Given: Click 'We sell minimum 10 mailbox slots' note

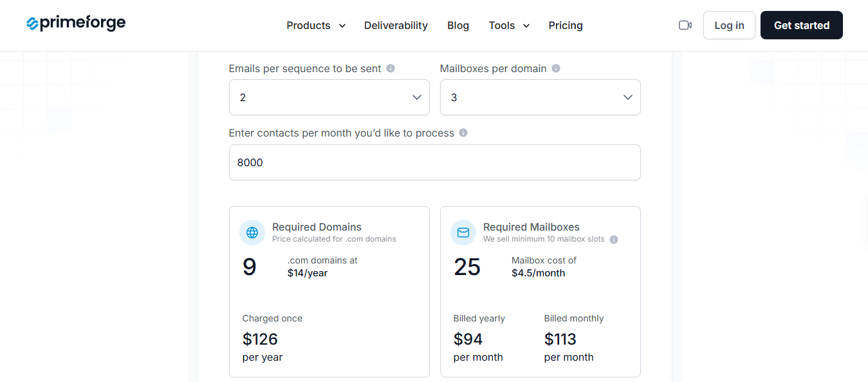Looking at the screenshot, I should (544, 239).
